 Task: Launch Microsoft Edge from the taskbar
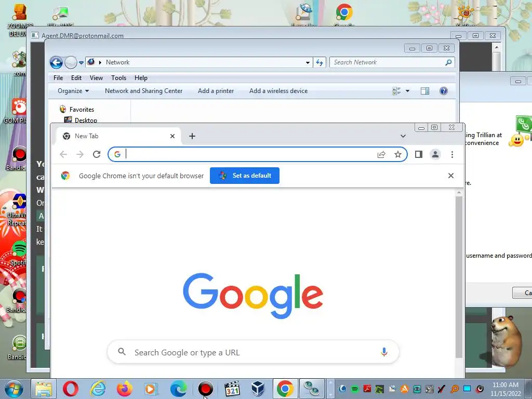coord(179,389)
